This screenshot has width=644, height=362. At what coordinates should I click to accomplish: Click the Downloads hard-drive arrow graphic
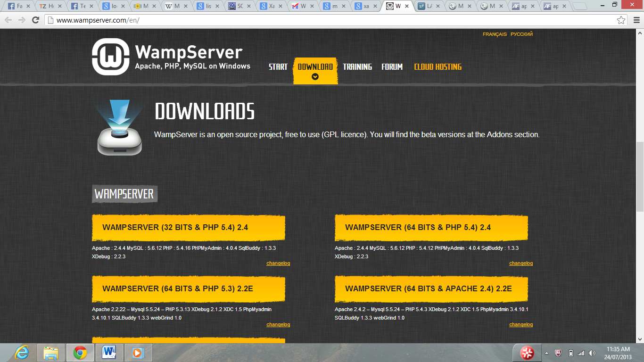point(119,127)
